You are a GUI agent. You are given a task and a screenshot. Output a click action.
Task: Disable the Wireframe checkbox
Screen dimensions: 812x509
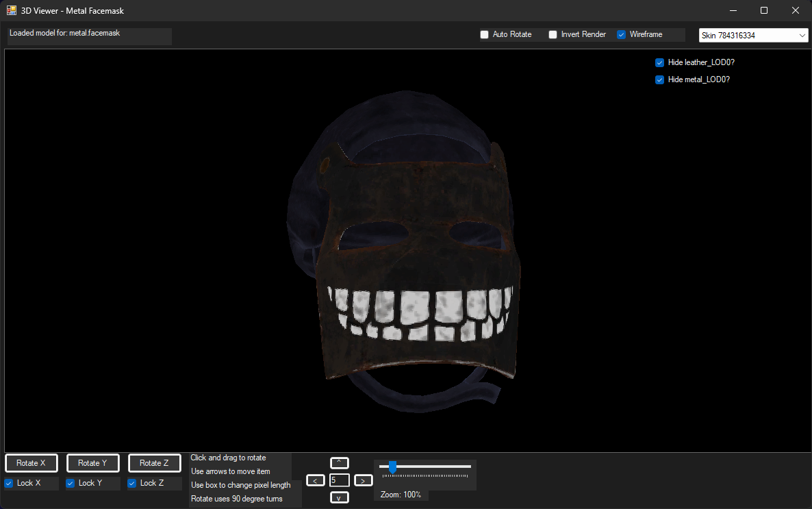(622, 34)
